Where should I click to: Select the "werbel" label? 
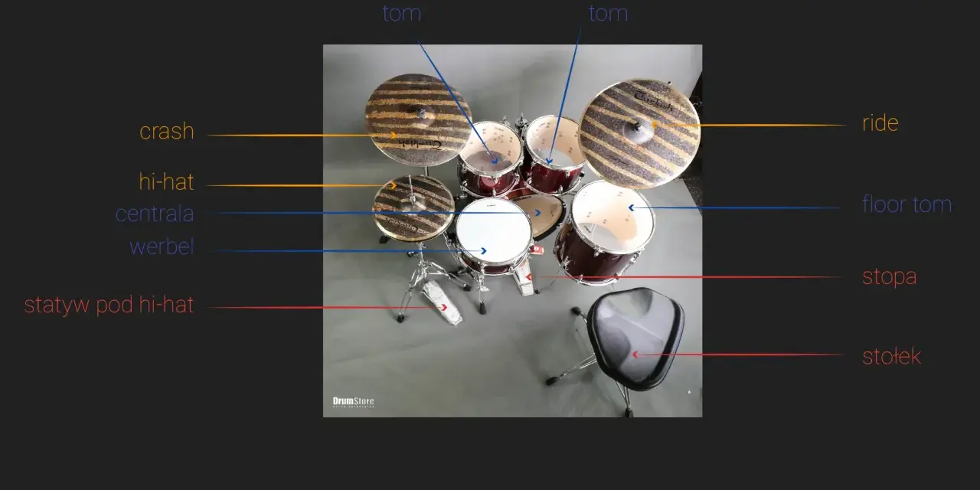click(162, 247)
